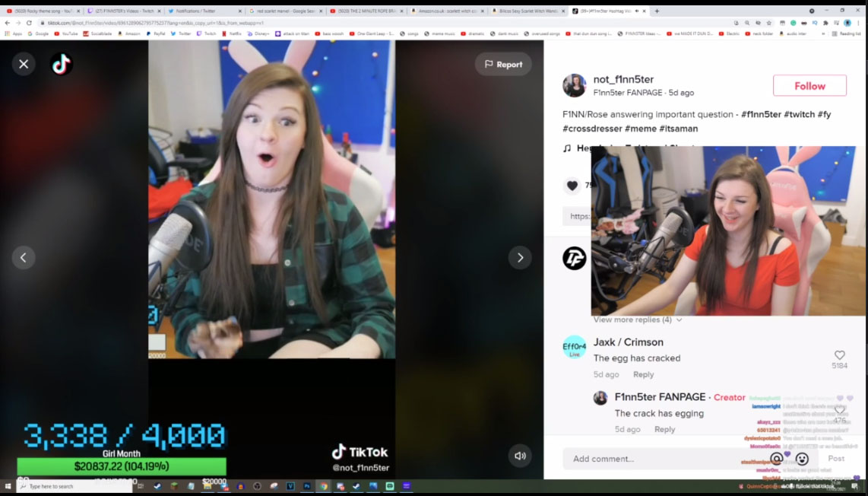Click the Type here to search box
Viewport: 868px width, 496px height.
pos(74,487)
